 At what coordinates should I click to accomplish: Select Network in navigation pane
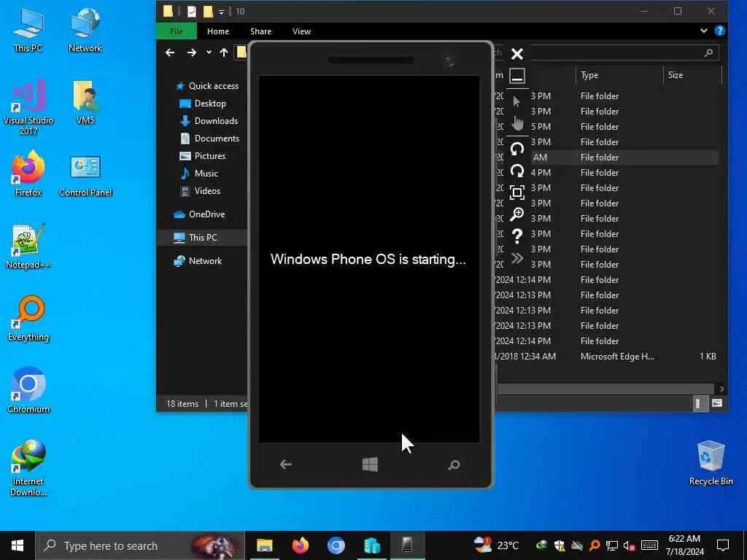pos(198,261)
